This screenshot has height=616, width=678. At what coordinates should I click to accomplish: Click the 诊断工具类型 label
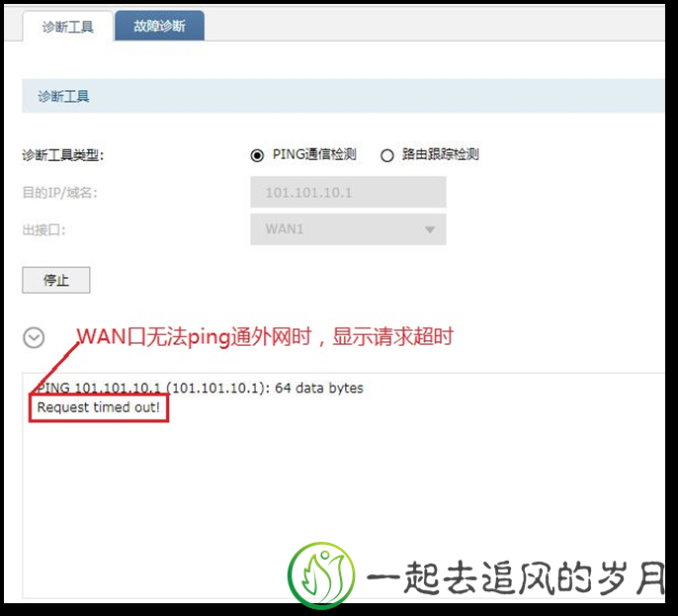tap(63, 155)
